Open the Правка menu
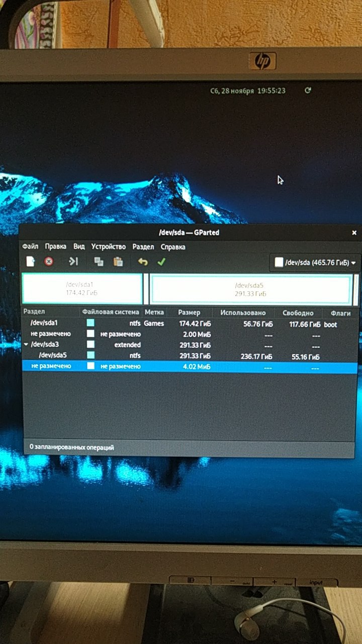The height and width of the screenshot is (644, 362). coord(55,247)
